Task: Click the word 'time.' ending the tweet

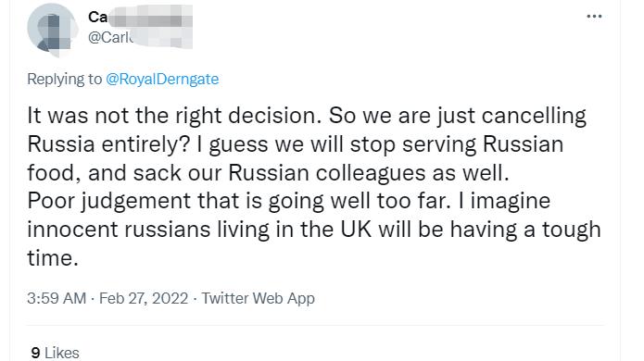Action: pyautogui.click(x=53, y=258)
